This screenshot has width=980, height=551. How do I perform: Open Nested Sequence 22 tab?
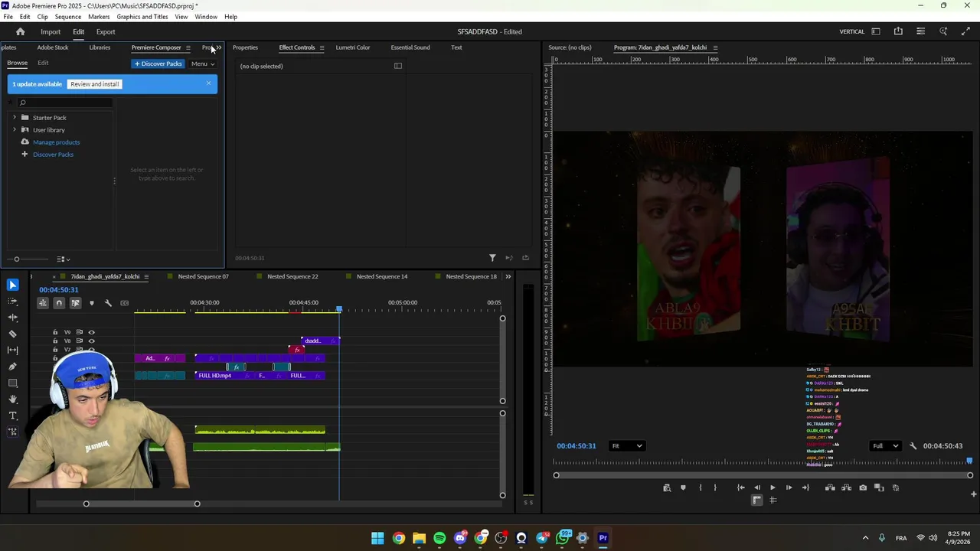(292, 276)
